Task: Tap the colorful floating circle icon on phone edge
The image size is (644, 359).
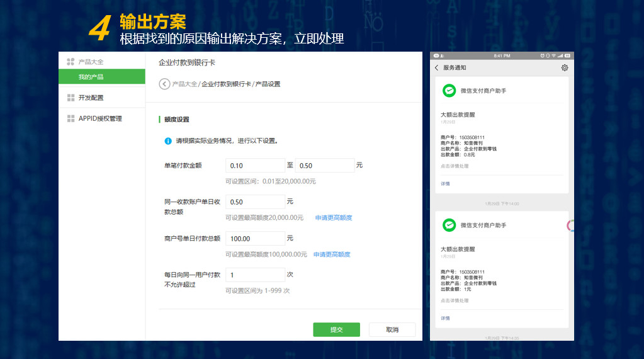Action: point(570,225)
